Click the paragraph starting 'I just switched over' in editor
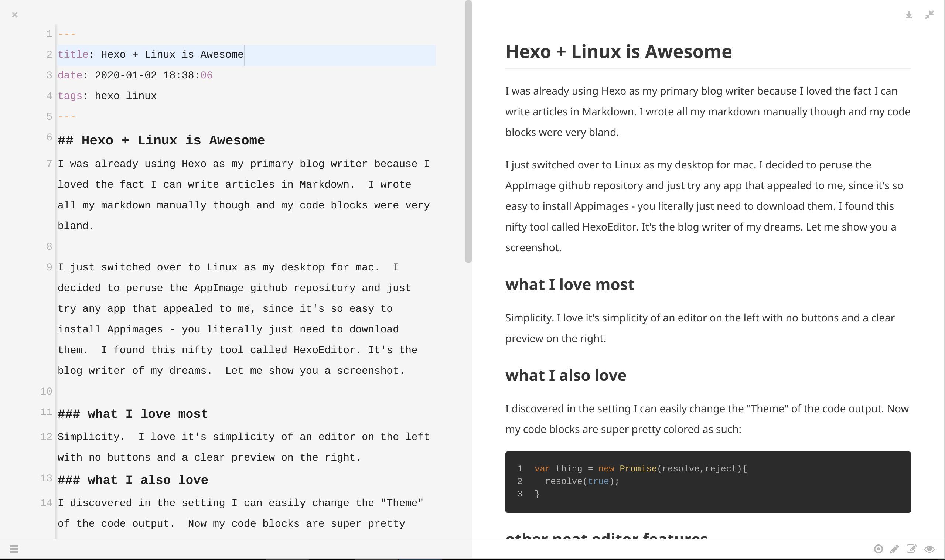945x560 pixels. coord(237,319)
